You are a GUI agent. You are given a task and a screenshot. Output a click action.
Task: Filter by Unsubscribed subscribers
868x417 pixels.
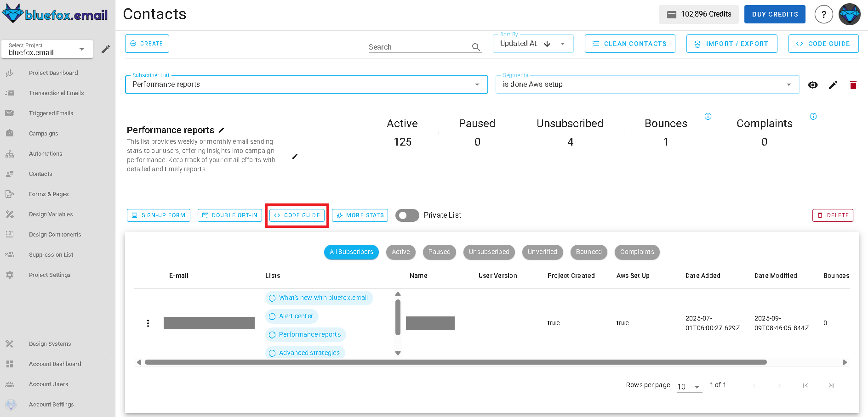[489, 252]
